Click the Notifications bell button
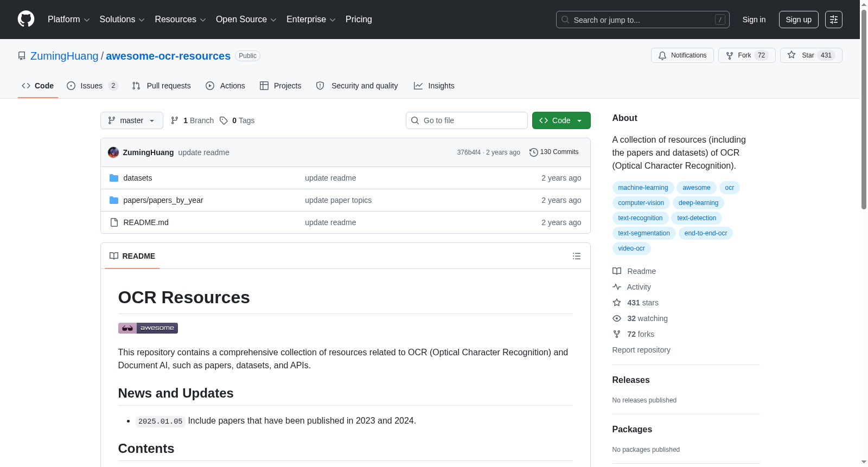Viewport: 868px width, 467px height. [x=682, y=55]
